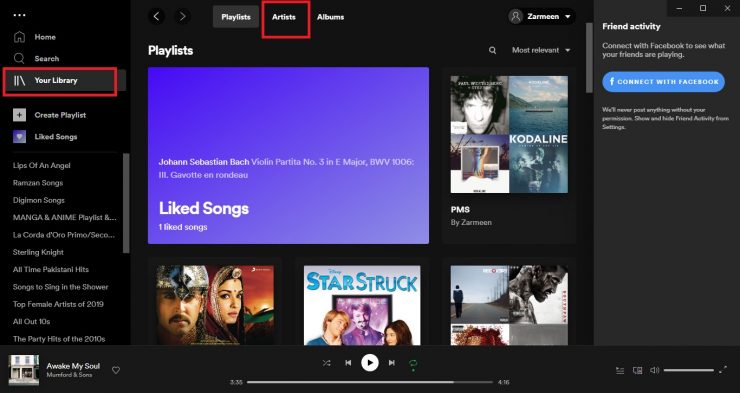Click the Zarmeen profile avatar icon
The image size is (740, 393).
click(516, 17)
